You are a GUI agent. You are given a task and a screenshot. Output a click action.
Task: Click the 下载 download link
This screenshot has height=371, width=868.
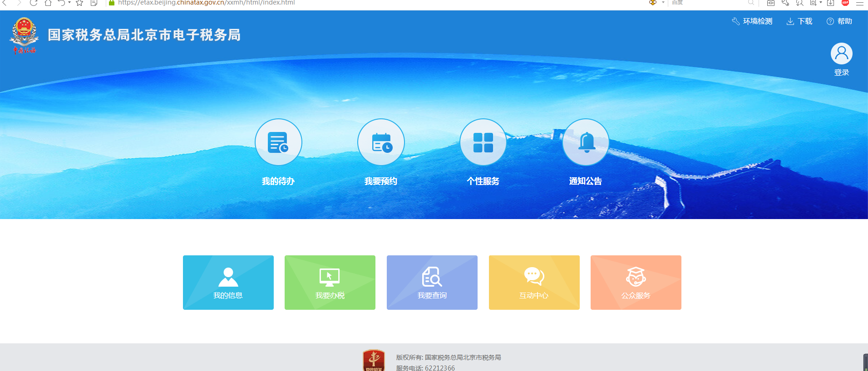point(799,21)
